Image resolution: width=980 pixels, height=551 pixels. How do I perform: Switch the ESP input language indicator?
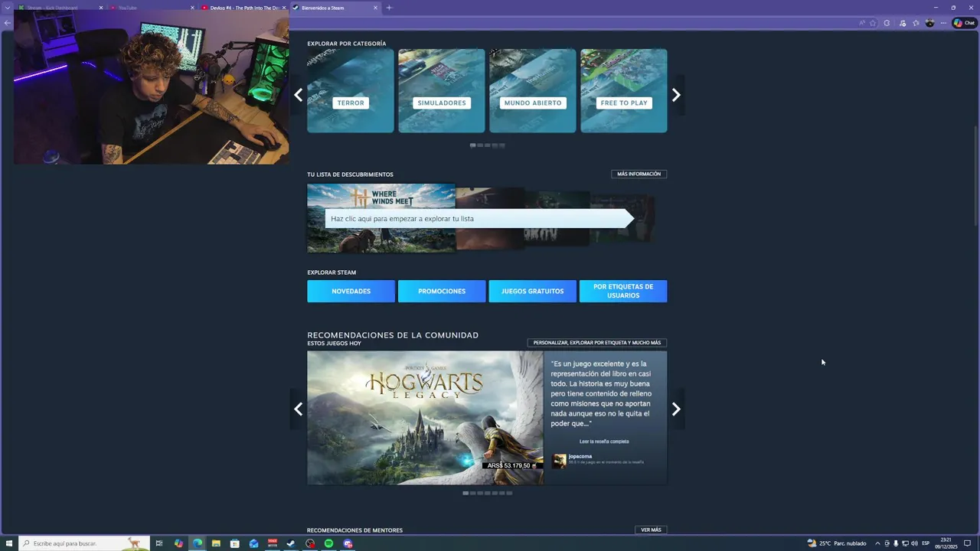coord(926,543)
